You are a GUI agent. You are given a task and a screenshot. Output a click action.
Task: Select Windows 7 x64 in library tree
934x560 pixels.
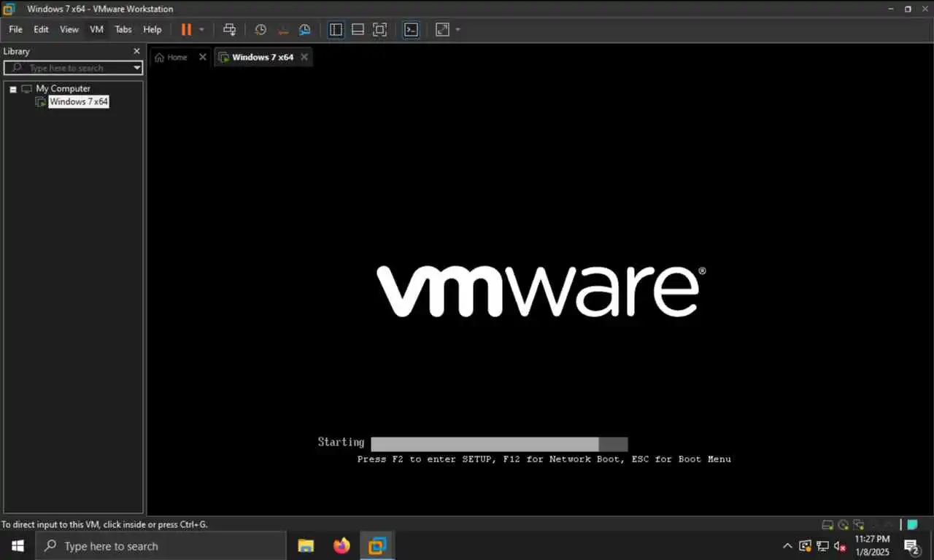pyautogui.click(x=79, y=102)
